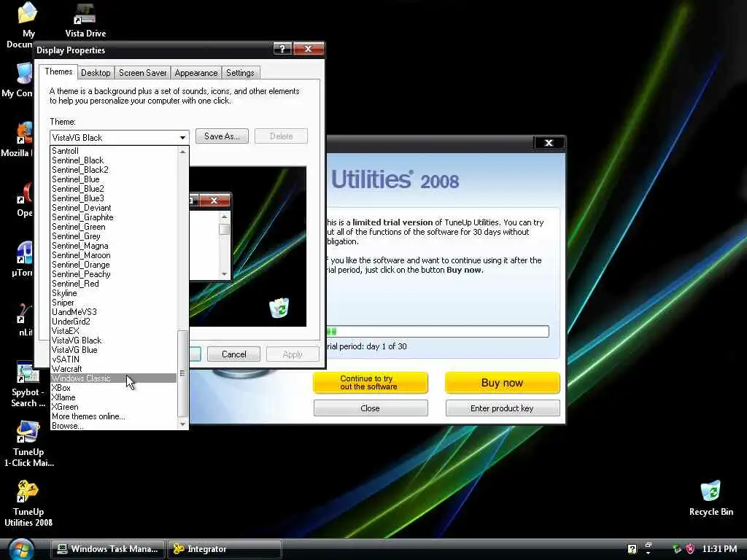Viewport: 747px width, 560px height.
Task: Choose the XBox theme
Action: pyautogui.click(x=113, y=388)
